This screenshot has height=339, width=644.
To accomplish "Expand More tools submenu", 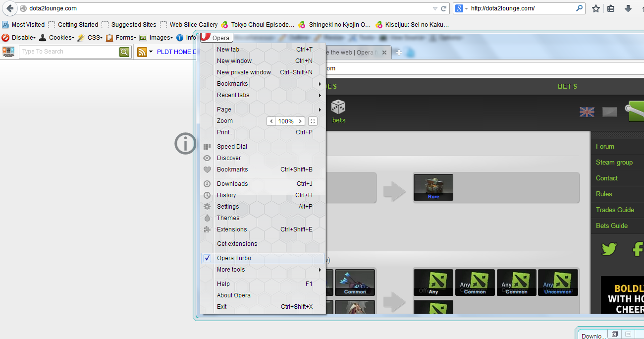I will point(263,270).
